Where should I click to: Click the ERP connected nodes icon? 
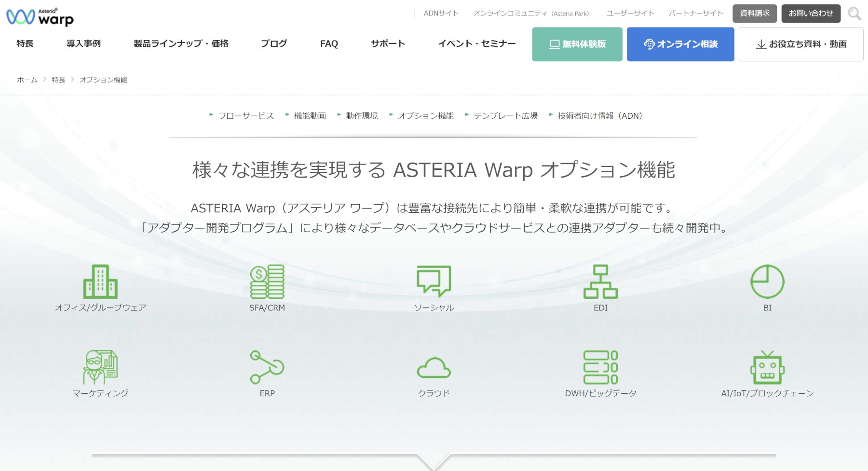(x=267, y=367)
